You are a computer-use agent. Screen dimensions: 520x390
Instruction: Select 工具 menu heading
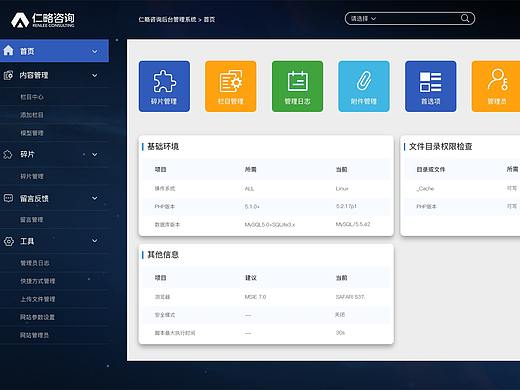[x=27, y=241]
